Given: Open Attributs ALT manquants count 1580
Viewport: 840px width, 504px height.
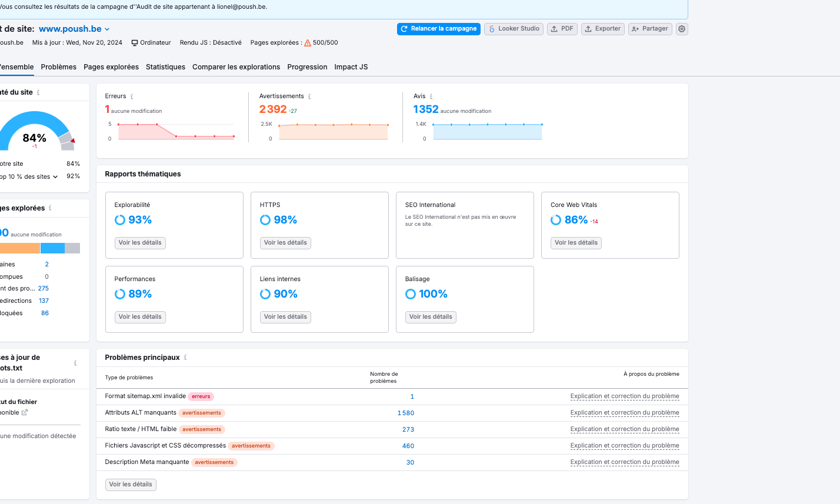Looking at the screenshot, I should coord(406,413).
